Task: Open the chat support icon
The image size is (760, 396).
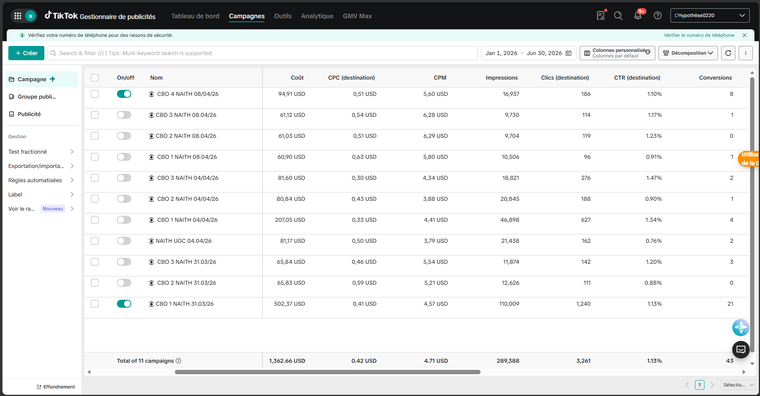Action: click(x=741, y=349)
